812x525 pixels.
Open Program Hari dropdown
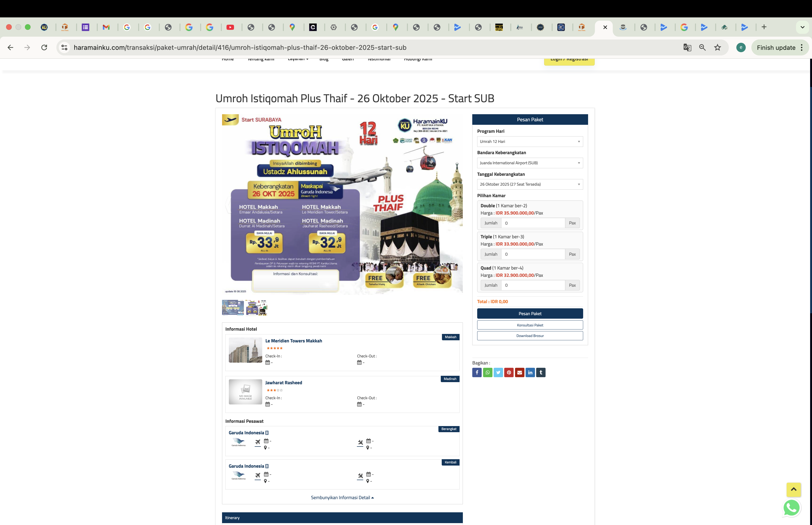pyautogui.click(x=530, y=141)
